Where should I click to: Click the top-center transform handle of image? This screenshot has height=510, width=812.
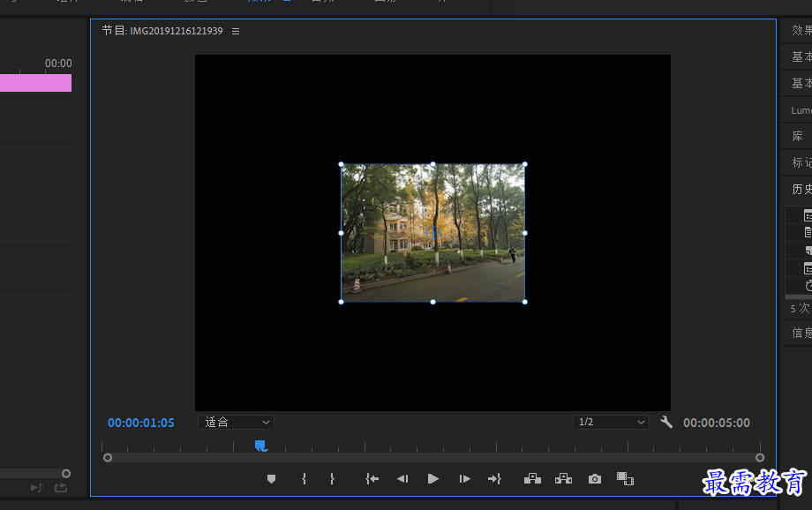point(433,164)
